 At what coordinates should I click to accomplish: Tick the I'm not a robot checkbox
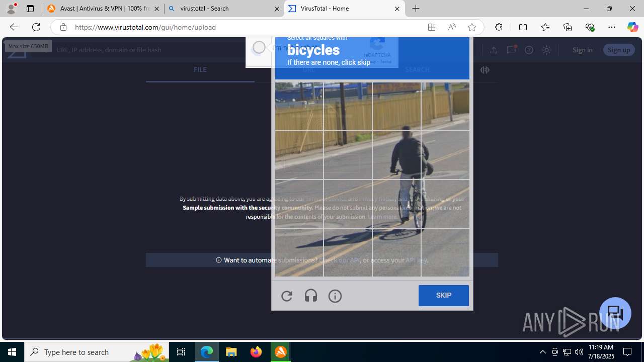259,48
